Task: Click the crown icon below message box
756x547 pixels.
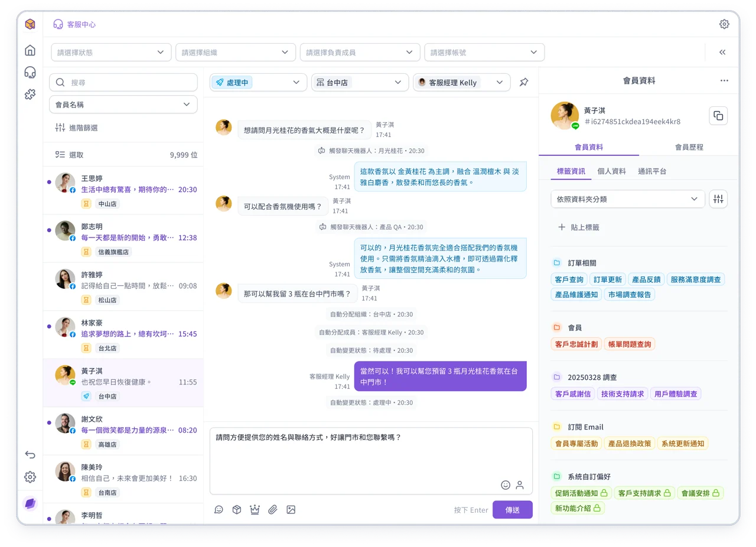Action: [255, 509]
